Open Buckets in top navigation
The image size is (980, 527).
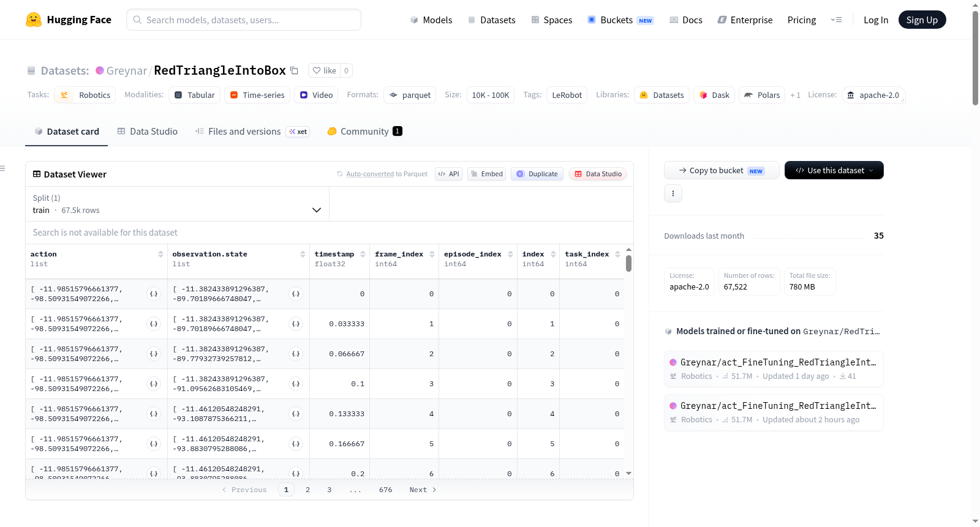620,20
